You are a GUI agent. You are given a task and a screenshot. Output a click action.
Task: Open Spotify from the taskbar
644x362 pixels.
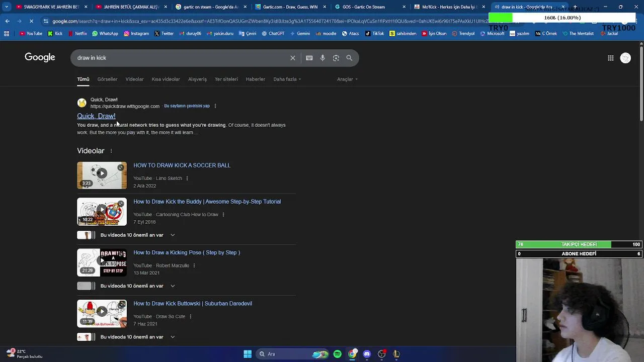click(337, 354)
